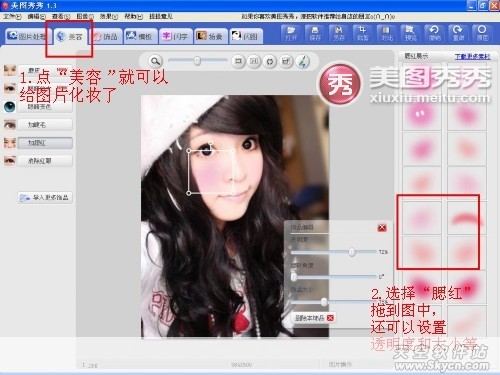Click the 保存 save toolbar icon

tap(315, 33)
